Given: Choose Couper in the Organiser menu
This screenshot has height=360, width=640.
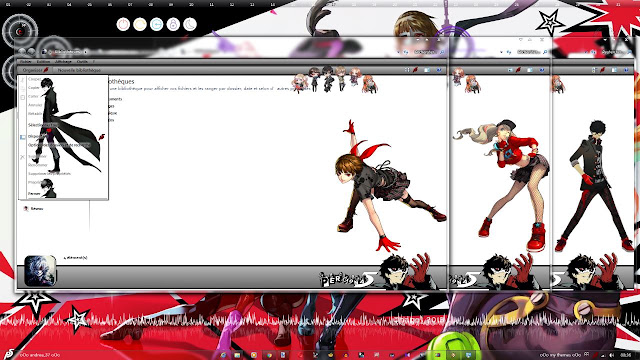Looking at the screenshot, I should click(35, 79).
